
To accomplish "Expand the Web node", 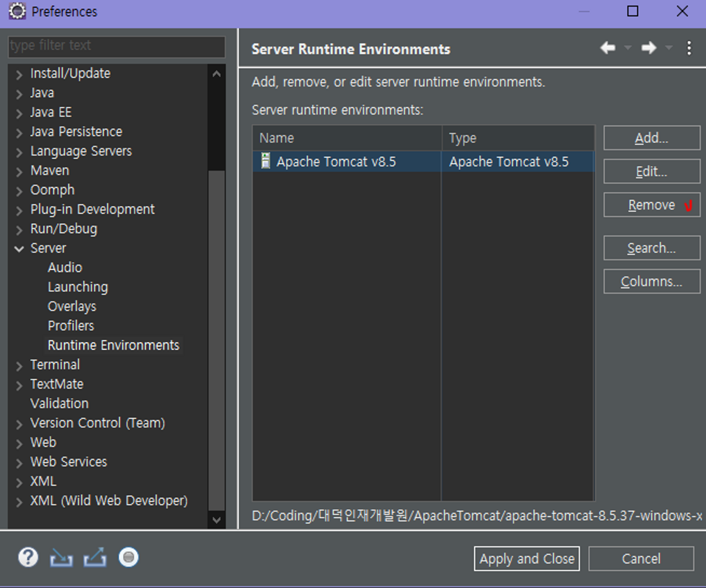I will [x=19, y=444].
